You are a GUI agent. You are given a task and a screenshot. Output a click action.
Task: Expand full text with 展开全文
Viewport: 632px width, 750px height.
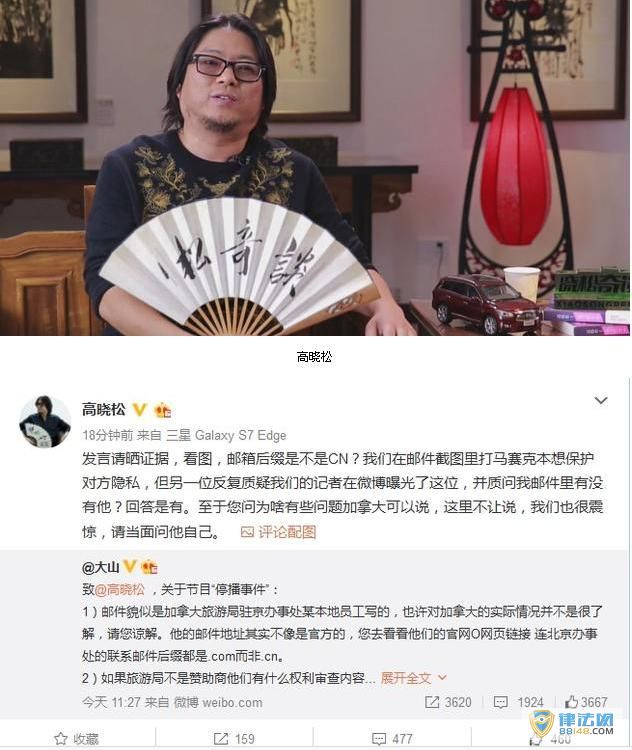[406, 678]
